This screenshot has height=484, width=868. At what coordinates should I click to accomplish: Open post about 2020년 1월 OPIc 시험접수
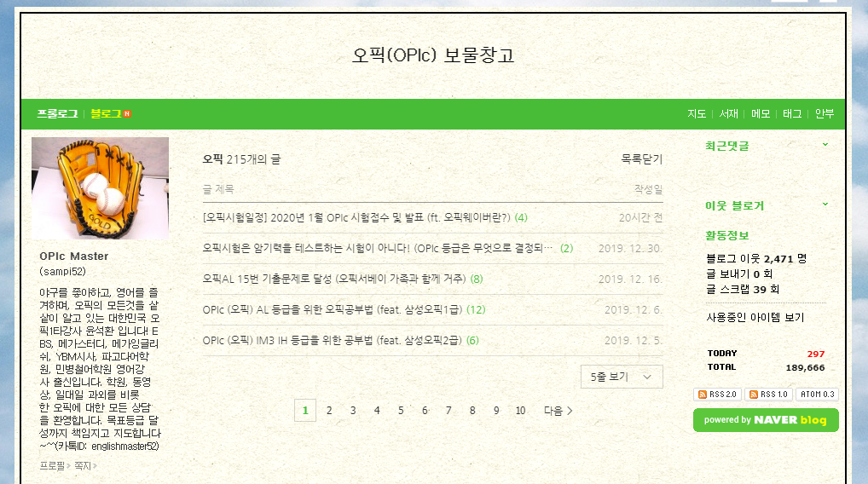pyautogui.click(x=356, y=218)
